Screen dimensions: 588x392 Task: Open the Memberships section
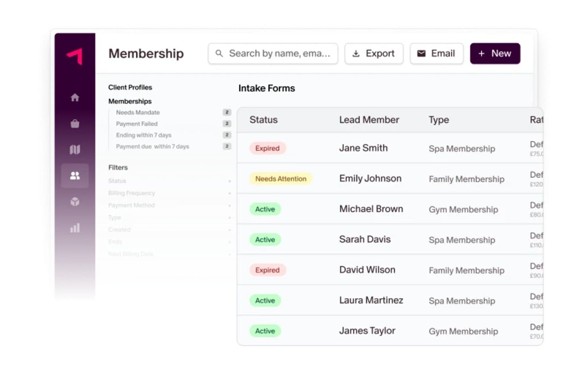click(x=130, y=101)
